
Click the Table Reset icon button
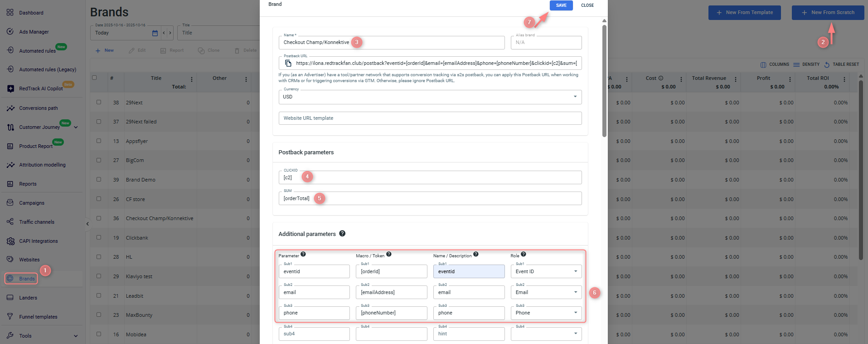click(x=827, y=64)
